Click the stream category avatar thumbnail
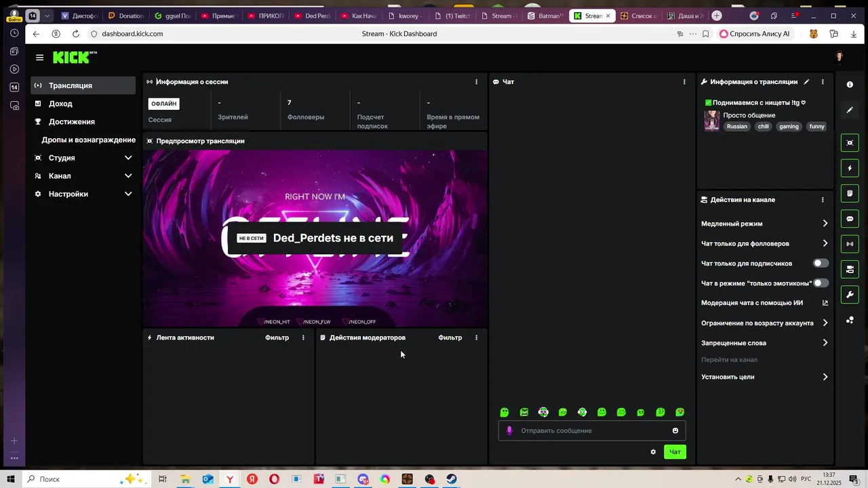The height and width of the screenshot is (488, 868). (712, 121)
